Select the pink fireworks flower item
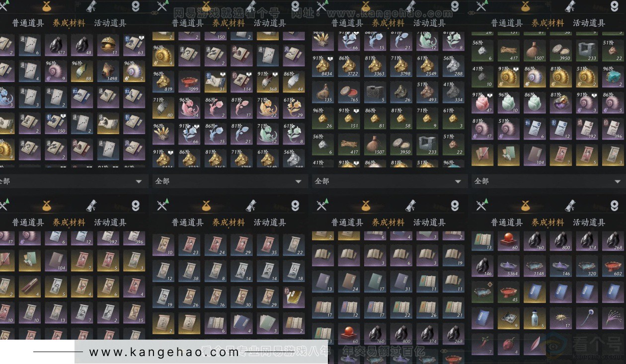The height and width of the screenshot is (364, 626). tap(613, 318)
